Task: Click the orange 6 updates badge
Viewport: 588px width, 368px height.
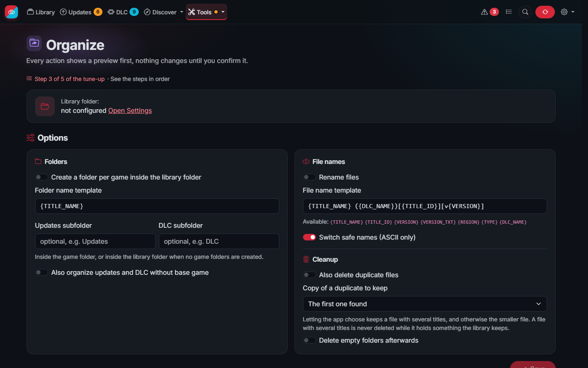Action: tap(98, 12)
